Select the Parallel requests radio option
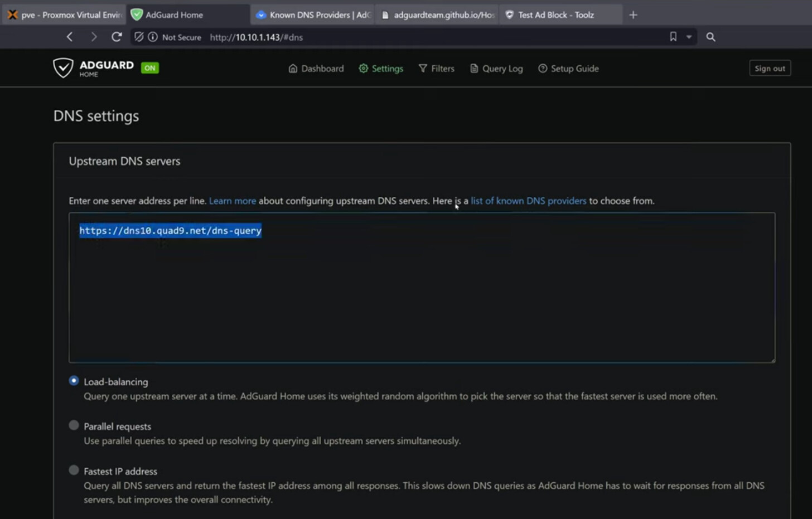 tap(74, 425)
